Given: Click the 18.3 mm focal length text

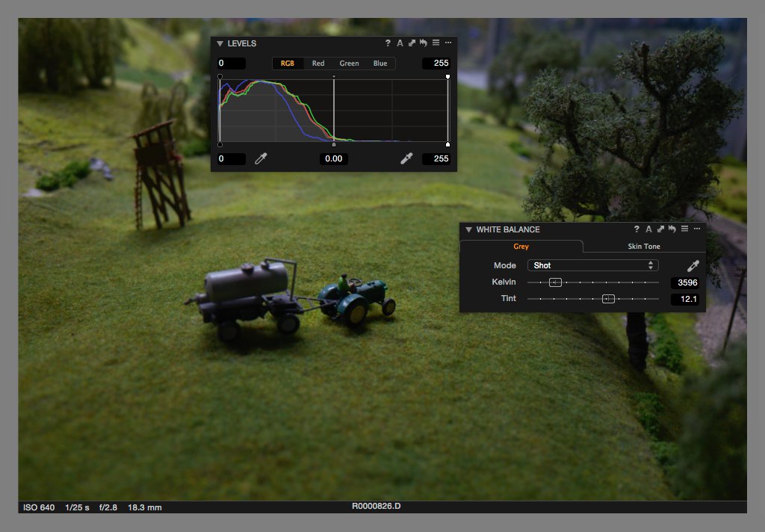Looking at the screenshot, I should [145, 507].
